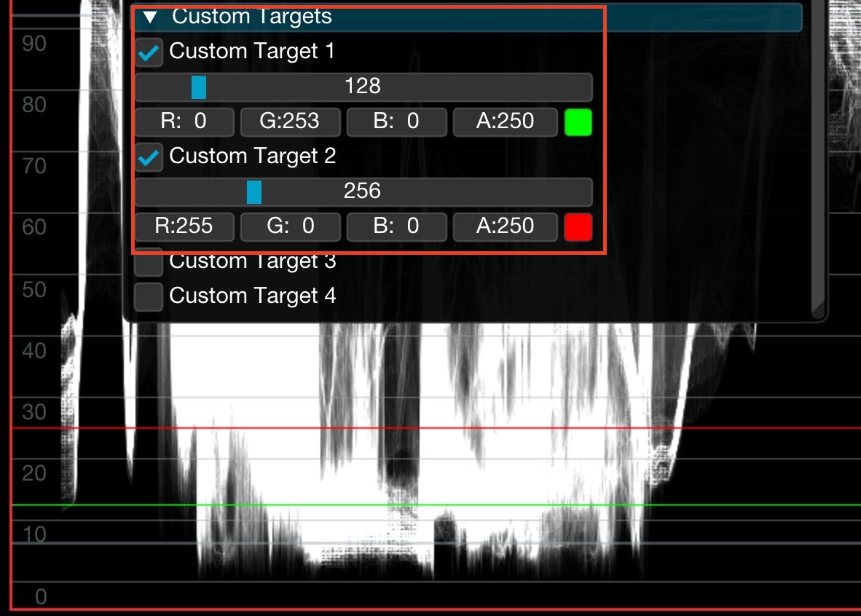The height and width of the screenshot is (616, 861).
Task: Open the green color swatch for Custom Target 1
Action: [578, 122]
